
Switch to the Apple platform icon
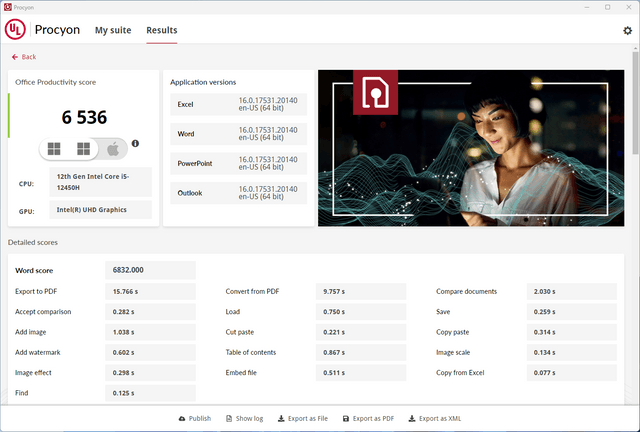(113, 149)
